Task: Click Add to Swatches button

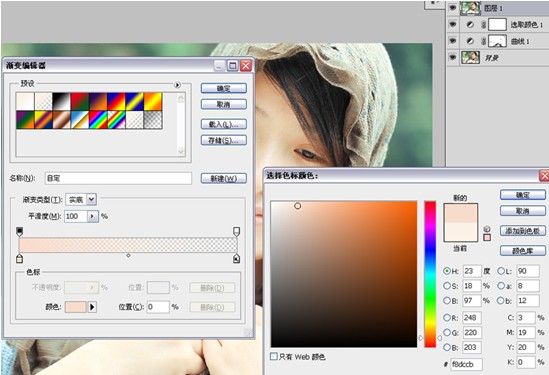Action: [523, 231]
